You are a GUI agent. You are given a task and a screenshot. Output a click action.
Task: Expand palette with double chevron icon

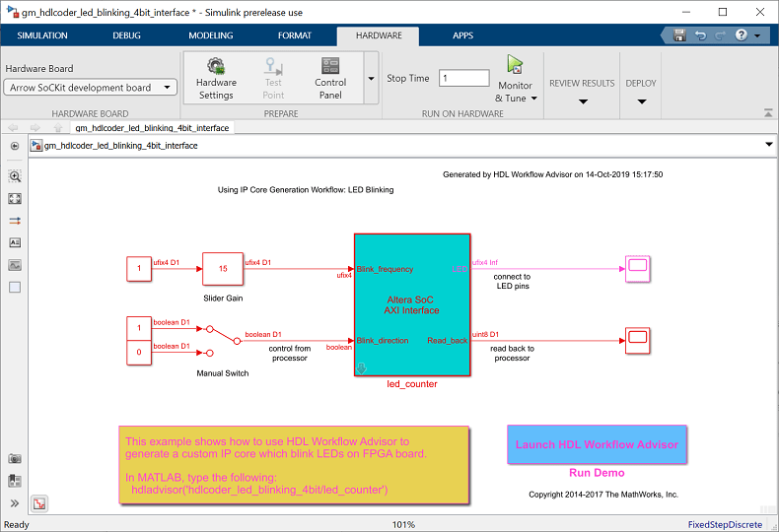(x=15, y=503)
